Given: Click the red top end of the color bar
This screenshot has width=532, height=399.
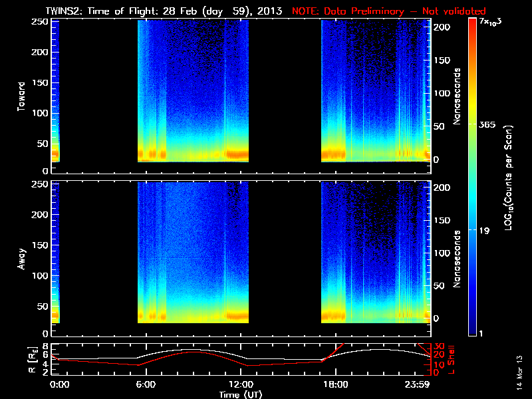Looking at the screenshot, I should [472, 23].
